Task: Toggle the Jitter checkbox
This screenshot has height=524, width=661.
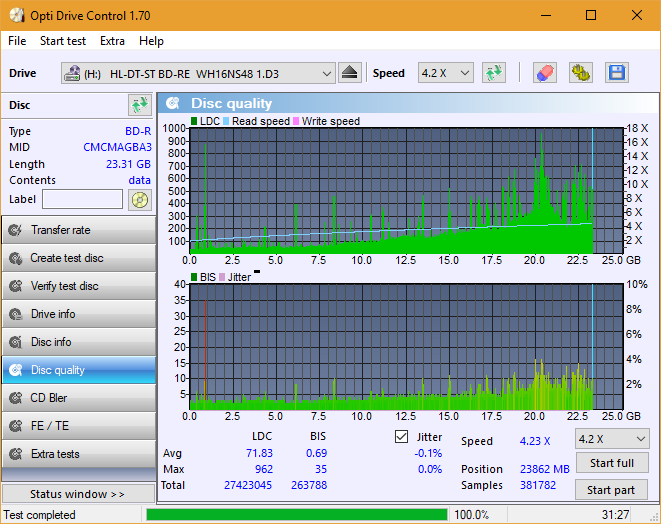Action: click(401, 437)
